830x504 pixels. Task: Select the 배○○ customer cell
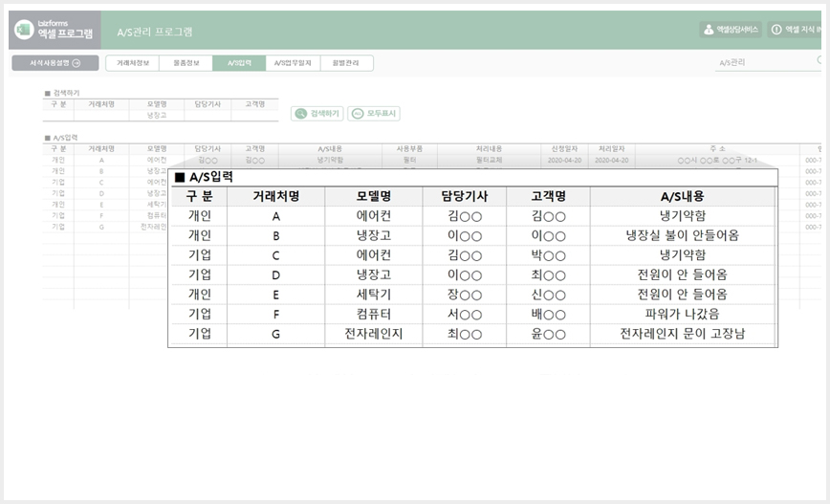point(549,315)
